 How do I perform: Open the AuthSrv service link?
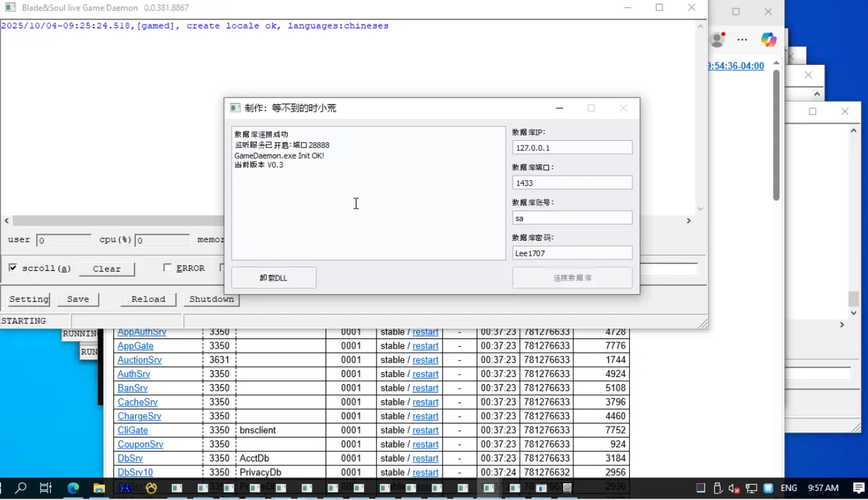[134, 374]
